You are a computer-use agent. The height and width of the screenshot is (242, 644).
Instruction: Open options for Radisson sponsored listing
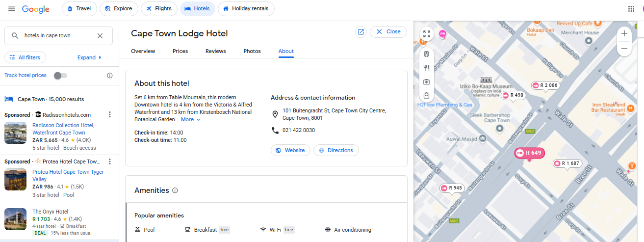point(110,115)
